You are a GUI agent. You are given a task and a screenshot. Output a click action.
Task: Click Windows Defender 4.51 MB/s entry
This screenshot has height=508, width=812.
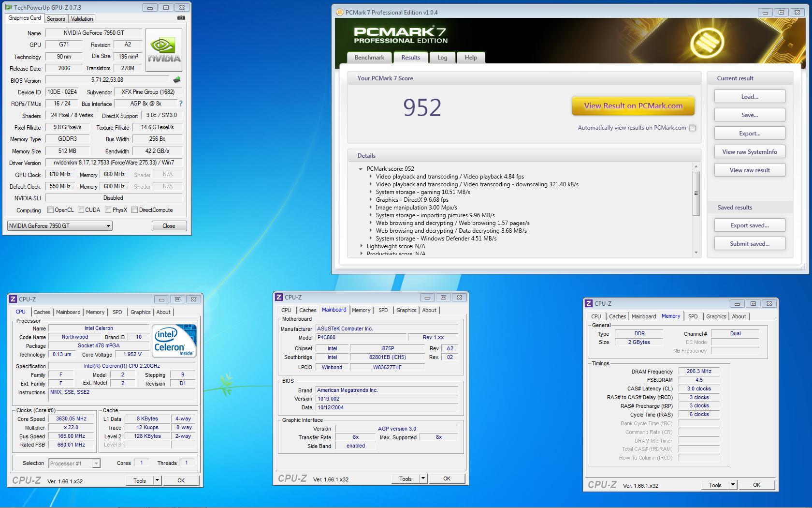pyautogui.click(x=436, y=239)
